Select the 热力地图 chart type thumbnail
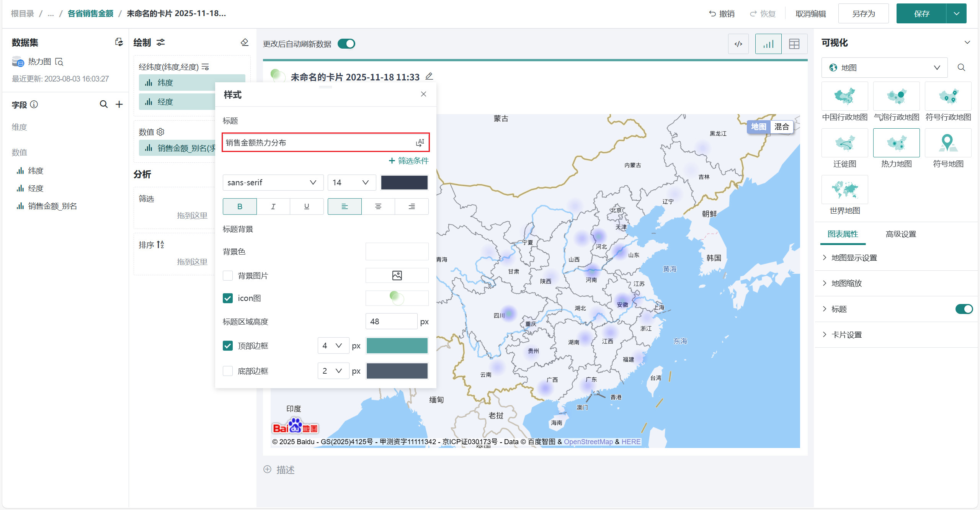980x510 pixels. 896,143
